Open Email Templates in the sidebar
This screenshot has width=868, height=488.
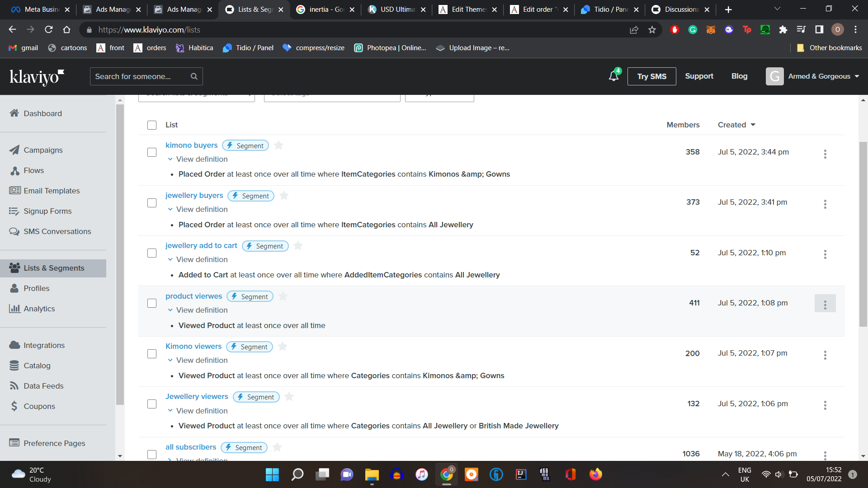pos(52,191)
